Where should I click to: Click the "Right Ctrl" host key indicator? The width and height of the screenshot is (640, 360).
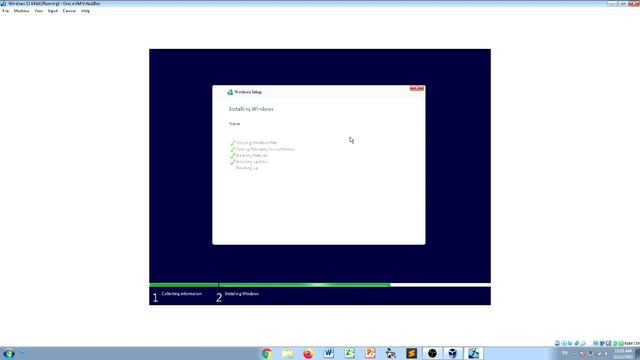(x=632, y=344)
